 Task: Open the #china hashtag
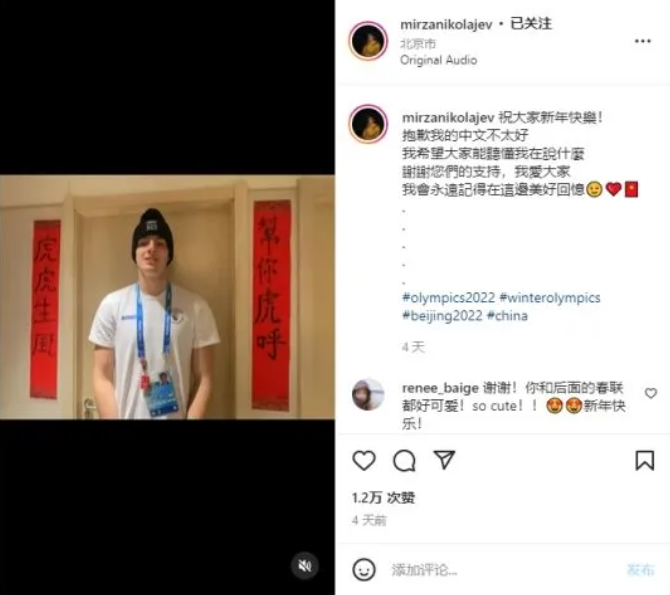coord(507,315)
